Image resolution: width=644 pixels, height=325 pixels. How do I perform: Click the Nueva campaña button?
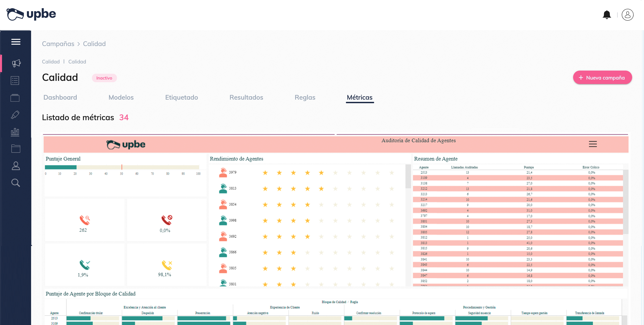point(602,78)
